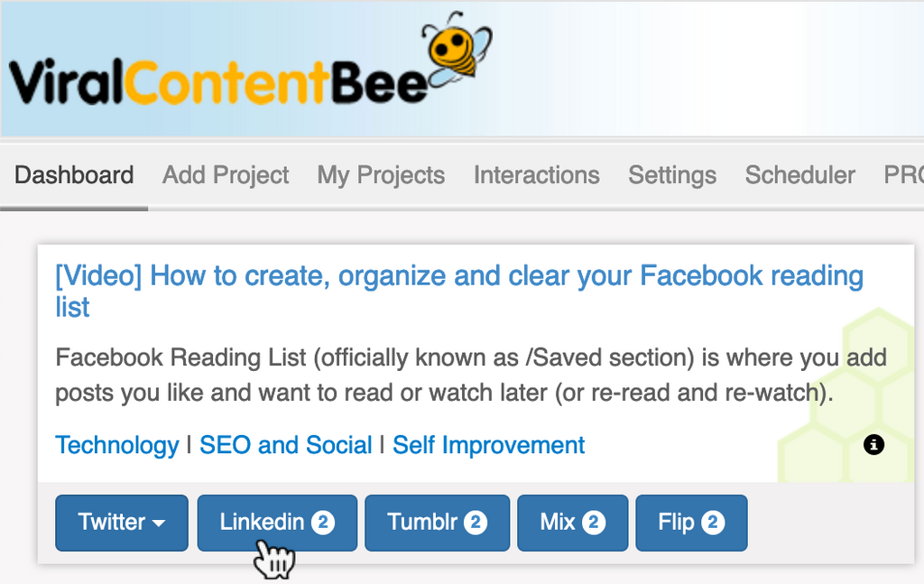Select the Settings tab
Image resolution: width=924 pixels, height=584 pixels.
[672, 175]
